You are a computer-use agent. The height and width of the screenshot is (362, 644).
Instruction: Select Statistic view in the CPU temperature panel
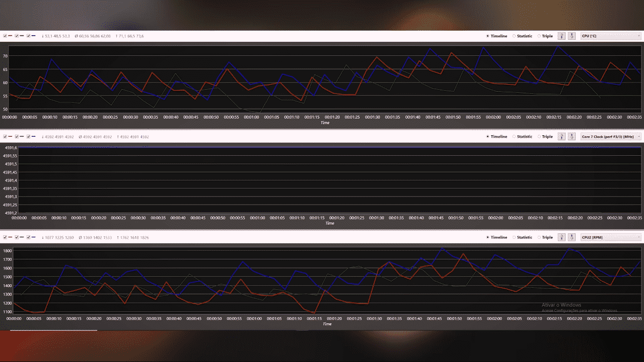pyautogui.click(x=522, y=36)
